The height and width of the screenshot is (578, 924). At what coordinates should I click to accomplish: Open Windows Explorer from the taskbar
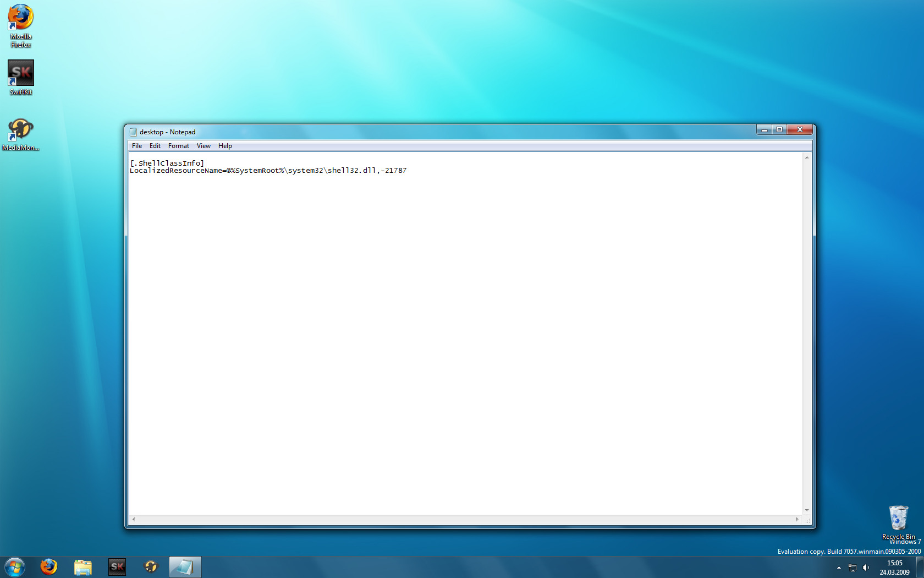(x=83, y=567)
